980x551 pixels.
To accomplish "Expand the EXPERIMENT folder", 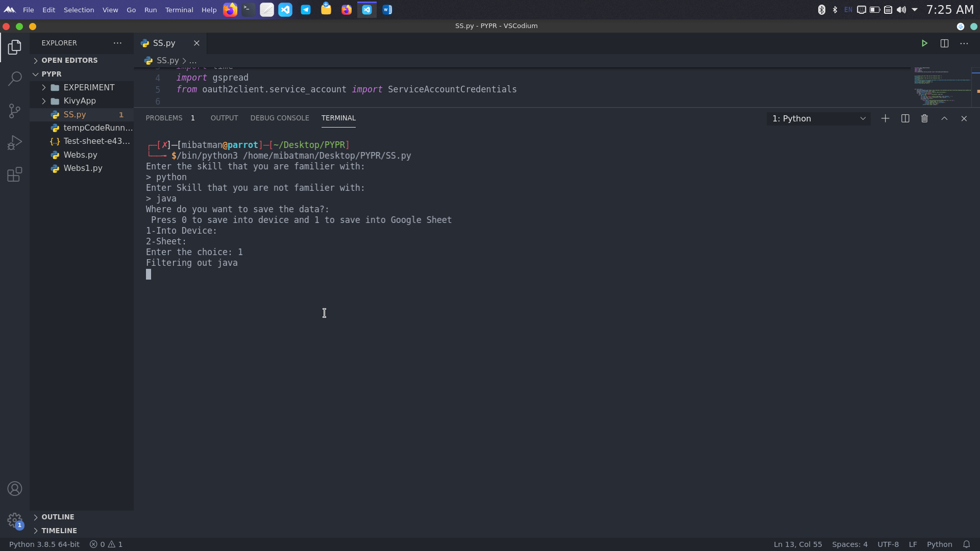I will pyautogui.click(x=88, y=87).
